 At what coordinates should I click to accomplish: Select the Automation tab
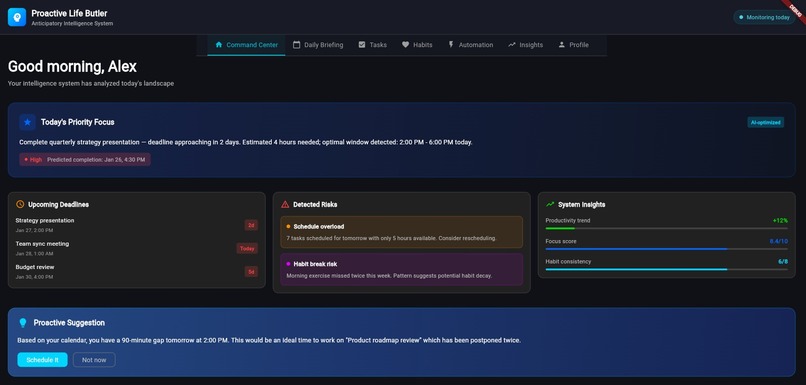(x=470, y=45)
